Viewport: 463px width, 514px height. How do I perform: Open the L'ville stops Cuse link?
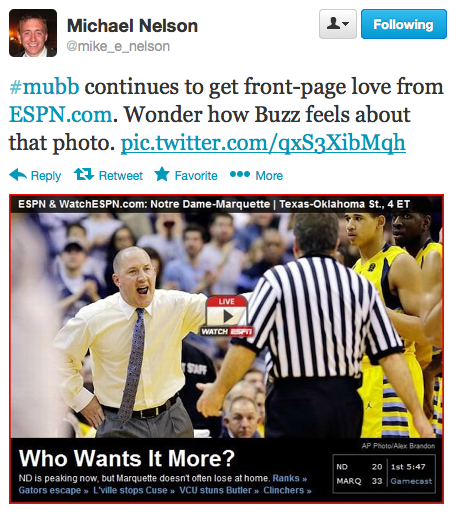134,490
